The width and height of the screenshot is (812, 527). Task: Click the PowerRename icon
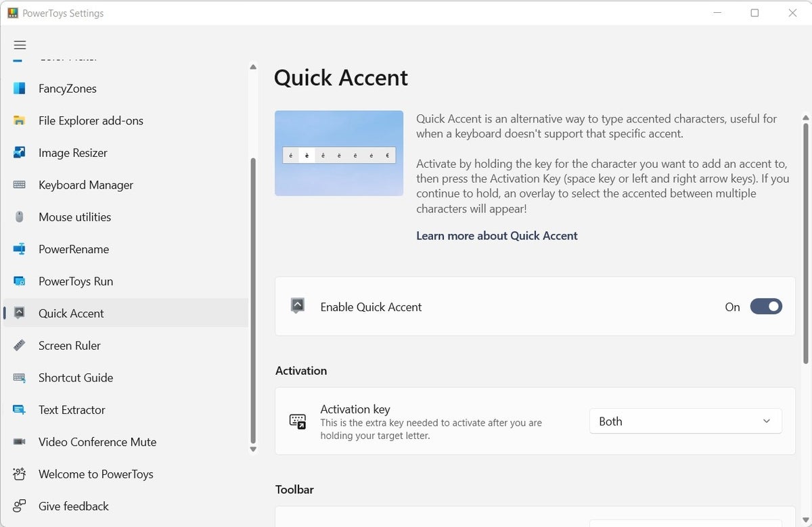click(x=20, y=249)
